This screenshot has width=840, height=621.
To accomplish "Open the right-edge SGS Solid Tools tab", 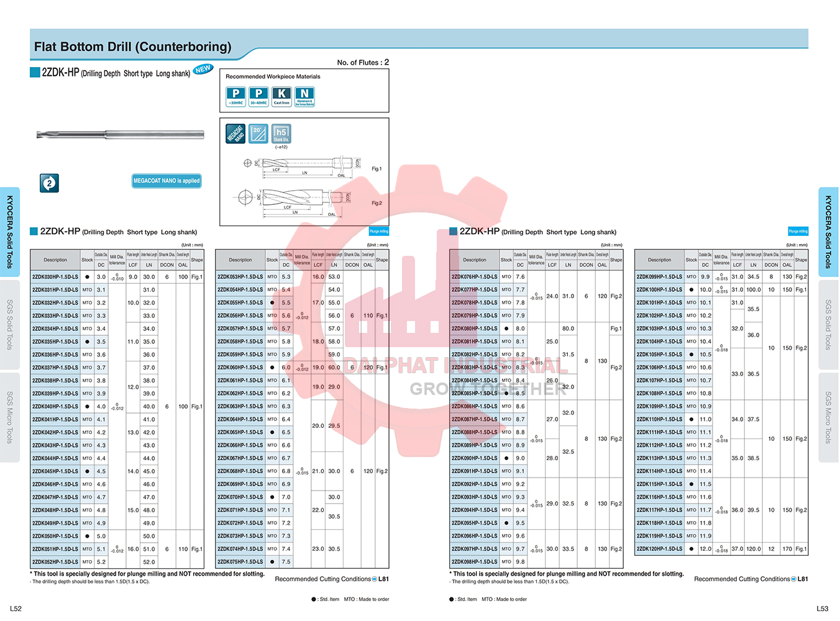I will tap(828, 324).
